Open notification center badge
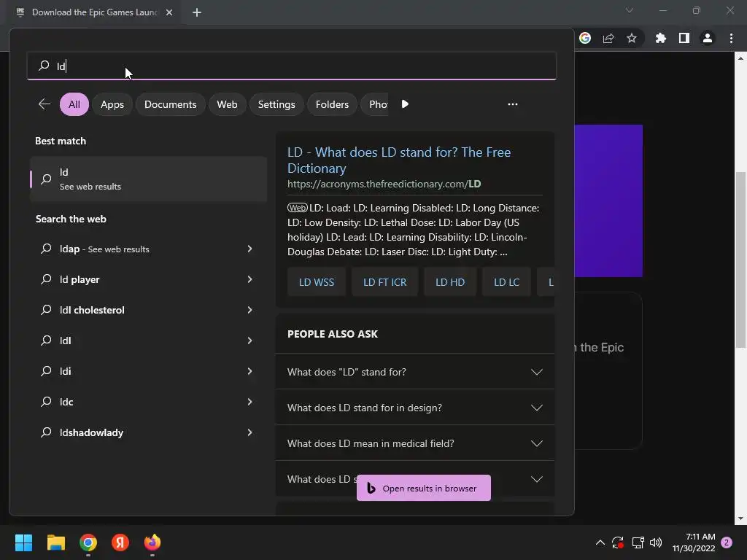 pyautogui.click(x=727, y=542)
